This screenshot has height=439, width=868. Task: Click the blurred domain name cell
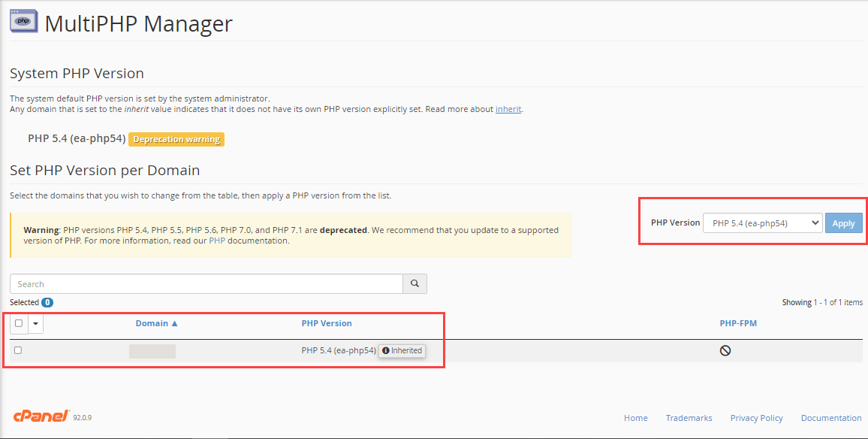point(152,351)
